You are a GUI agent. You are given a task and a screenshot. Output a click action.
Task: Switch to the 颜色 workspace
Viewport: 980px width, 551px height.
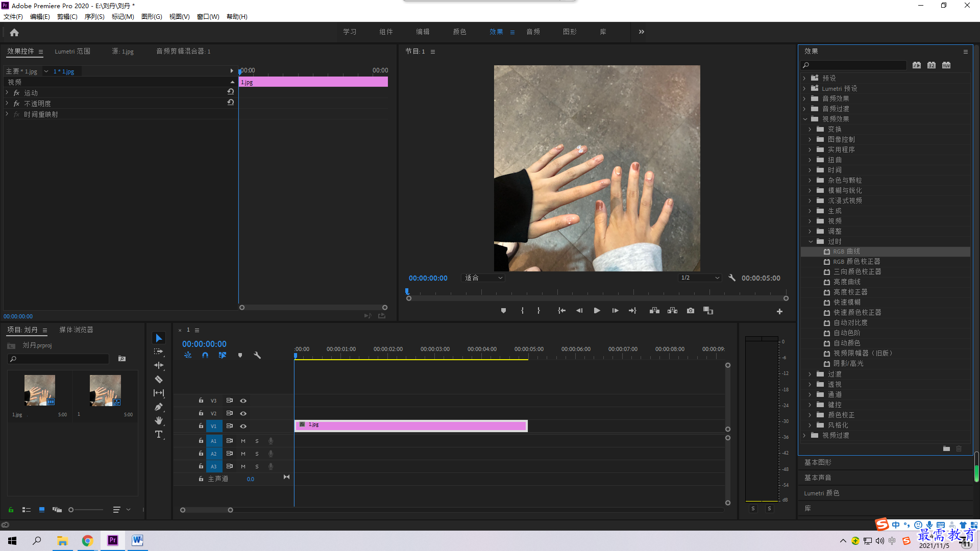click(x=459, y=32)
